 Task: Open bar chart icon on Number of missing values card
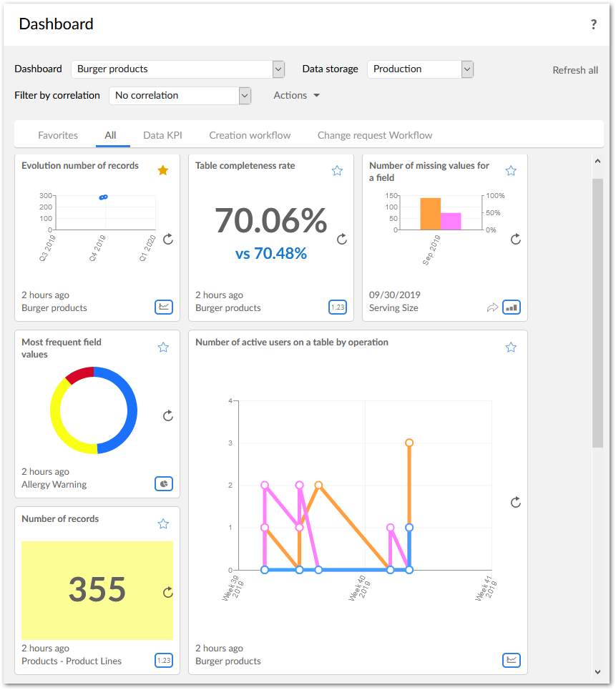511,307
